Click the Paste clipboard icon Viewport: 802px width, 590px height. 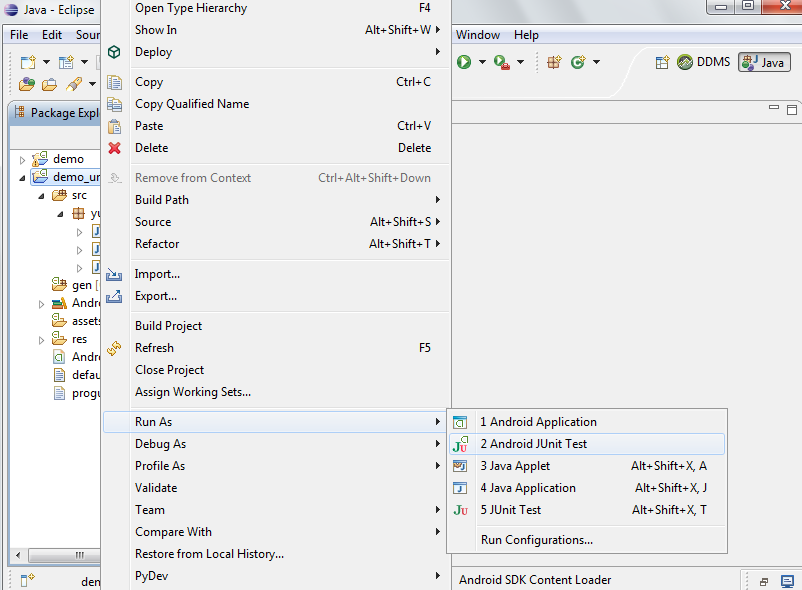point(115,126)
